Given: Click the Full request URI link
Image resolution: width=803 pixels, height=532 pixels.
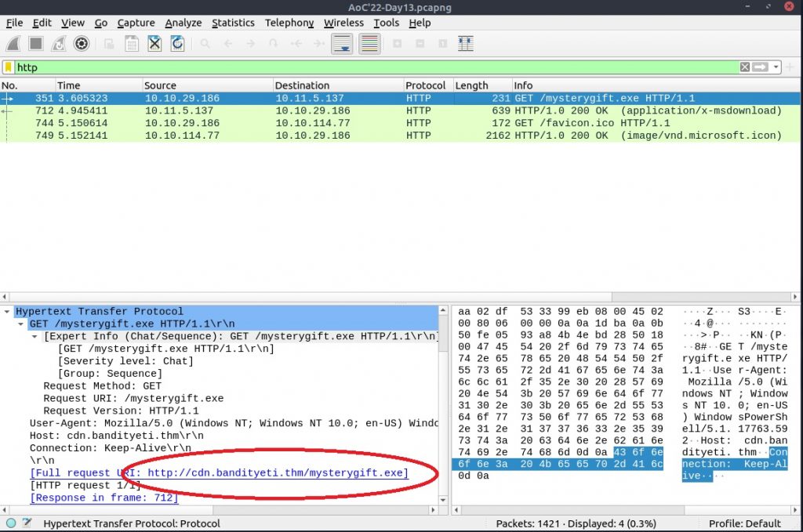Looking at the screenshot, I should click(219, 473).
